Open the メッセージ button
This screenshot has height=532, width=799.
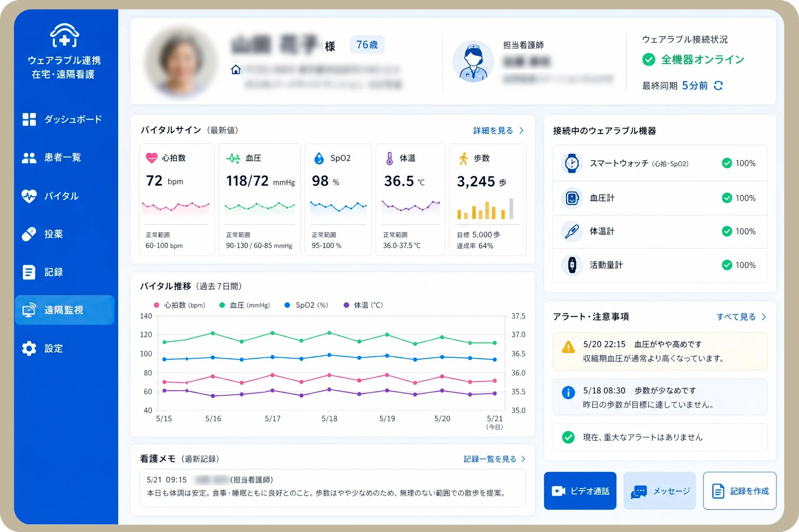[659, 491]
